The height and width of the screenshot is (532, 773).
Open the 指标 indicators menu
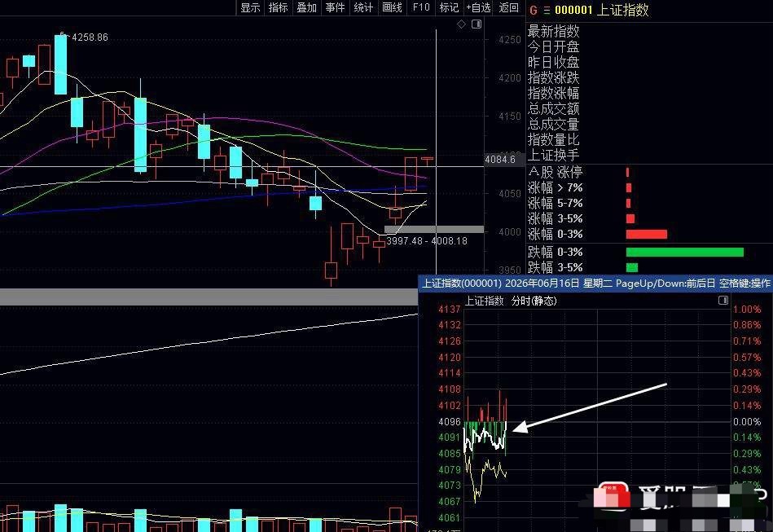278,7
